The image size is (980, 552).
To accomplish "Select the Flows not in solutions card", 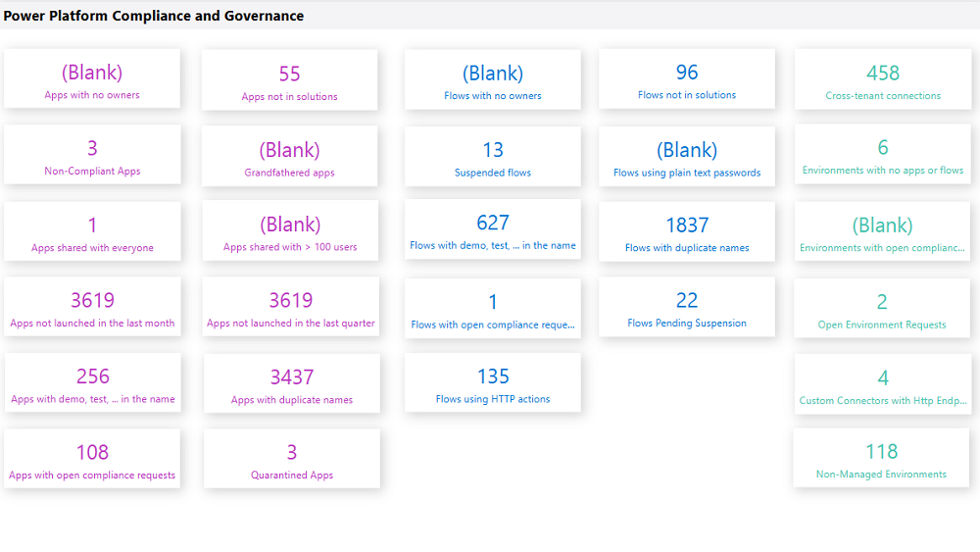I will click(x=687, y=78).
